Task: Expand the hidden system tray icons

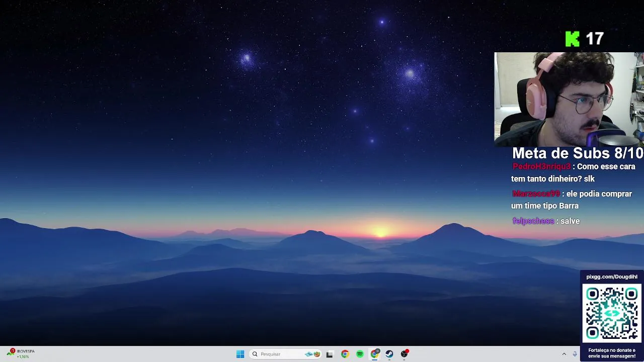Action: [x=564, y=354]
